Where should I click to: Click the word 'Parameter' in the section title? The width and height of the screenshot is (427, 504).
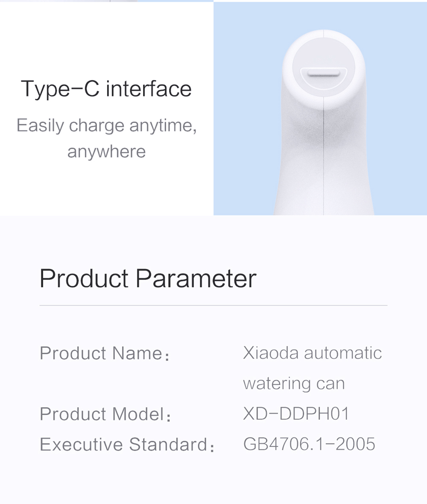click(x=196, y=278)
